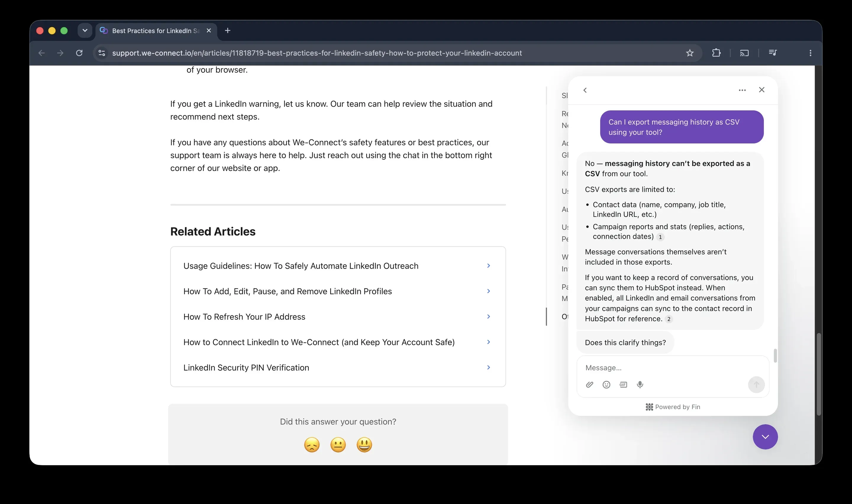Screen dimensions: 852x504
Task: Open How To Refresh Your IP Address article
Action: (x=338, y=317)
